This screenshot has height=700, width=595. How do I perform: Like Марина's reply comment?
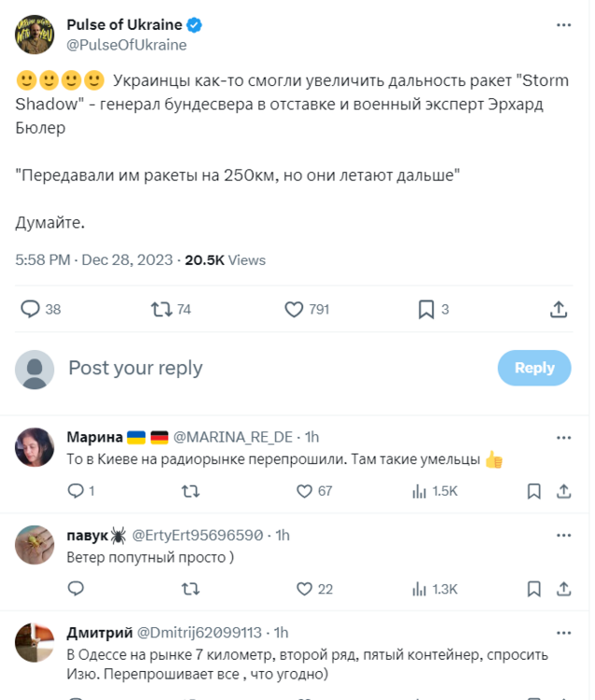(304, 491)
